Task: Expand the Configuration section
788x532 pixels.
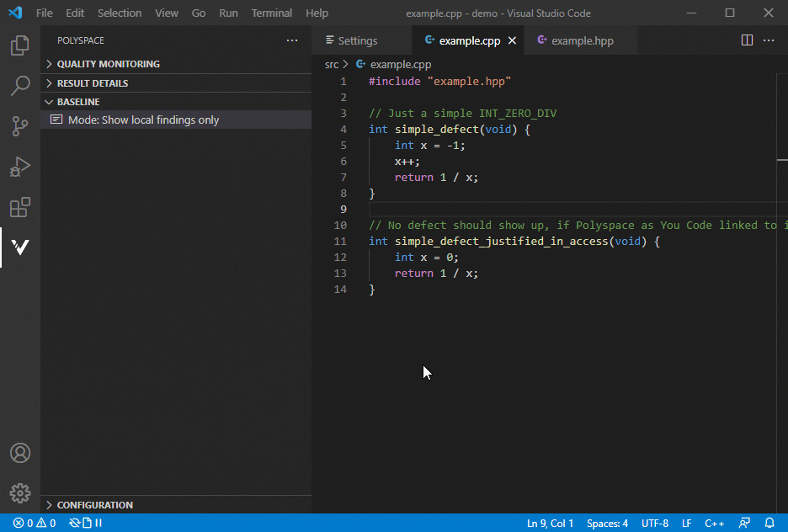Action: pyautogui.click(x=94, y=505)
